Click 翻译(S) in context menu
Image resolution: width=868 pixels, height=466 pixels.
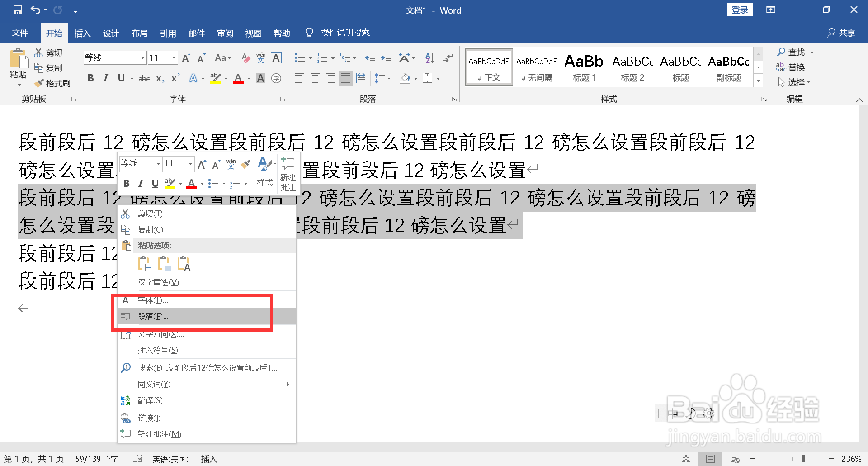tap(207, 400)
